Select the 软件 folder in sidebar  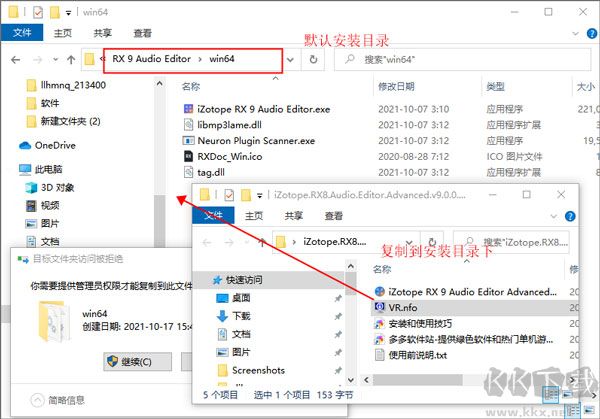(x=43, y=103)
